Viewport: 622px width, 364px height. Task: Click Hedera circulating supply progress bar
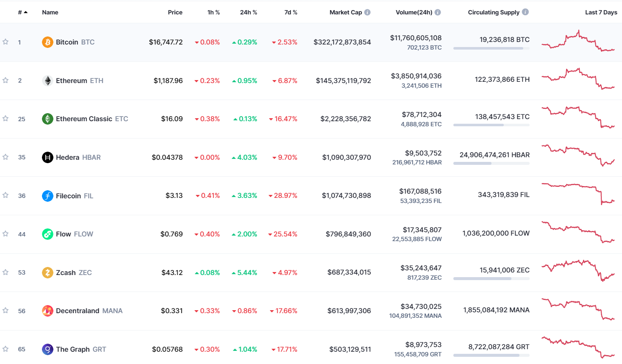(x=491, y=164)
